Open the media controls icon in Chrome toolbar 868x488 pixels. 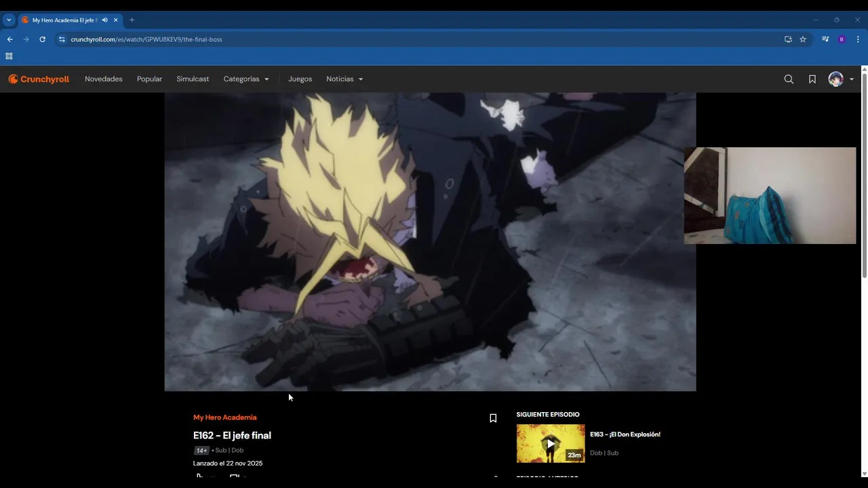point(825,39)
